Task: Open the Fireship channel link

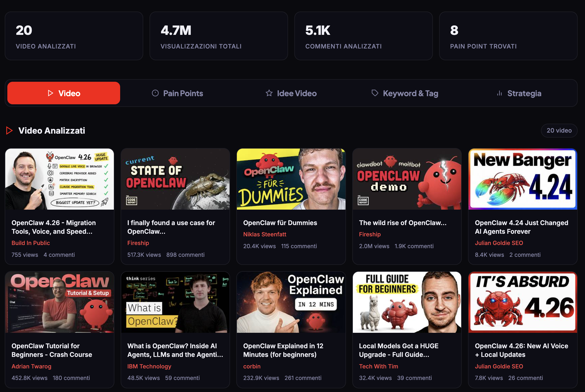Action: tap(138, 243)
